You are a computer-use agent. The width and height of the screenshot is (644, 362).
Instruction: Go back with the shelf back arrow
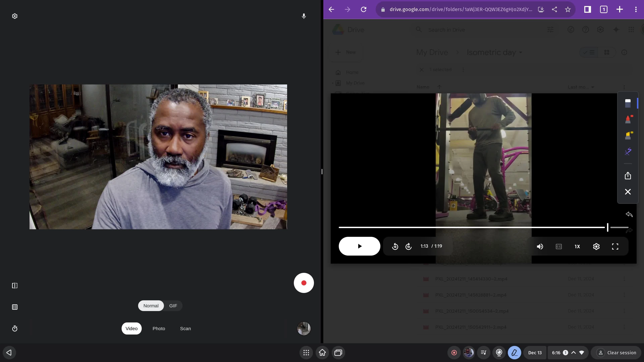pos(9,352)
